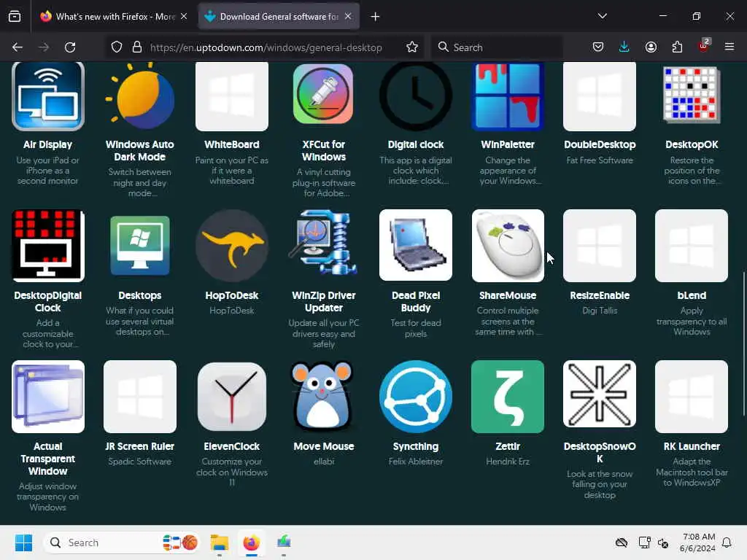The width and height of the screenshot is (747, 560).
Task: Open the Firefox application menu
Action: pos(729,47)
